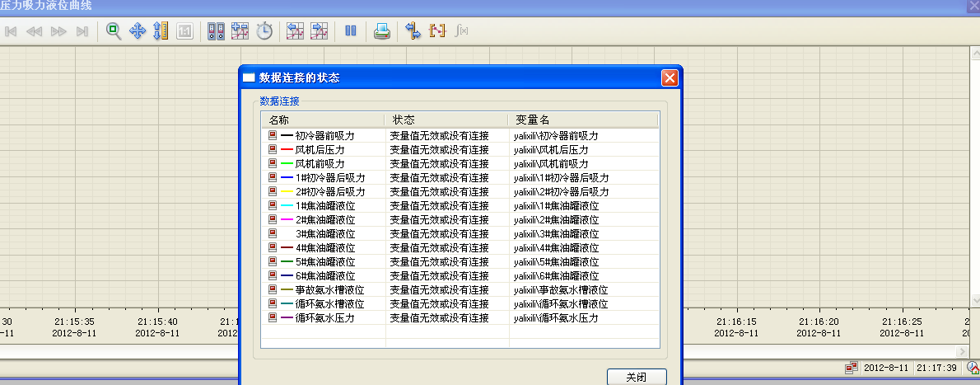Pause the trend with the pause button

[x=350, y=31]
